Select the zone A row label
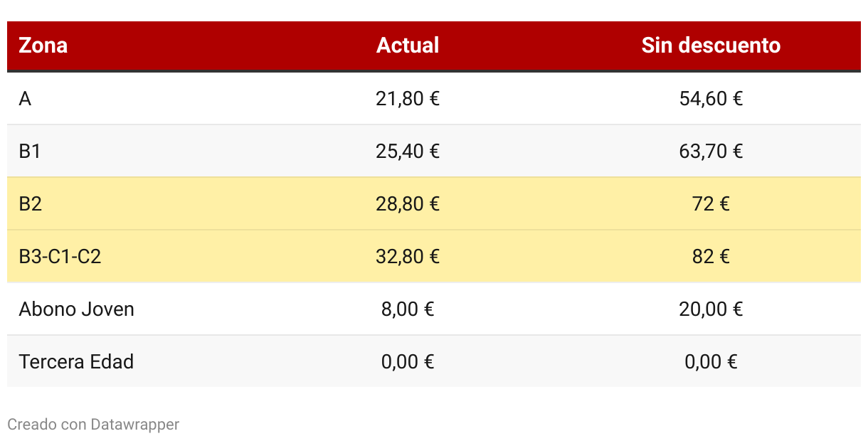This screenshot has width=868, height=441. tap(25, 99)
